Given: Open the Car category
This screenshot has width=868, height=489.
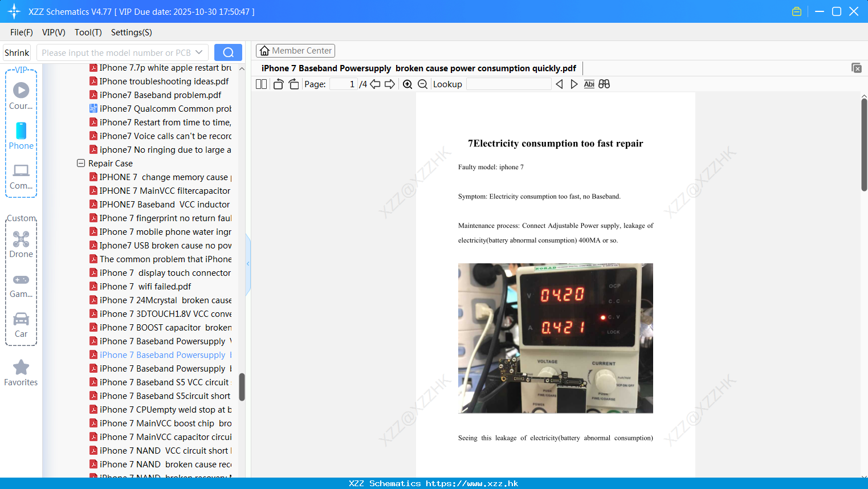Looking at the screenshot, I should click(x=21, y=325).
